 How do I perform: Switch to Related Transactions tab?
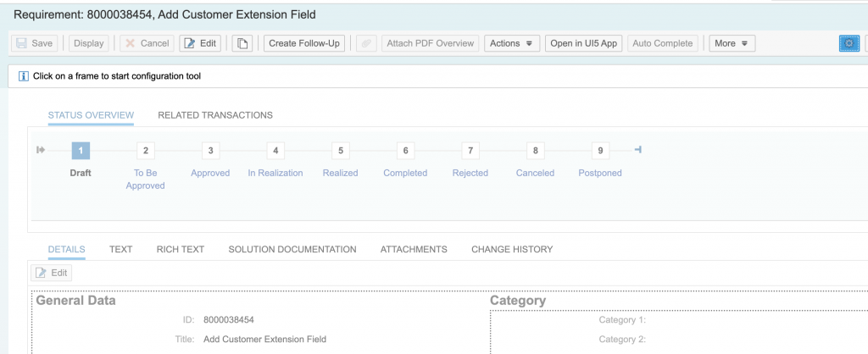pos(215,115)
